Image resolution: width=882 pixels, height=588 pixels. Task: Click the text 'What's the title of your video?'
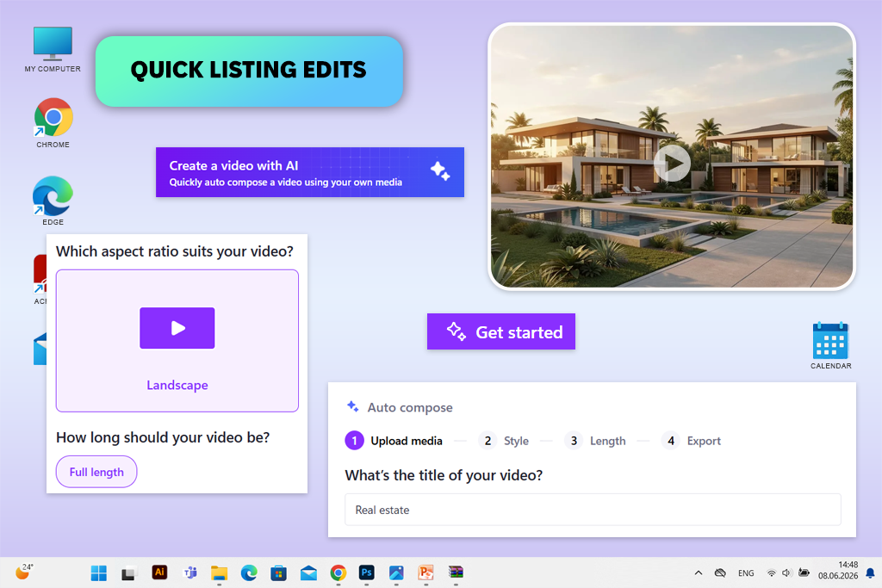444,475
